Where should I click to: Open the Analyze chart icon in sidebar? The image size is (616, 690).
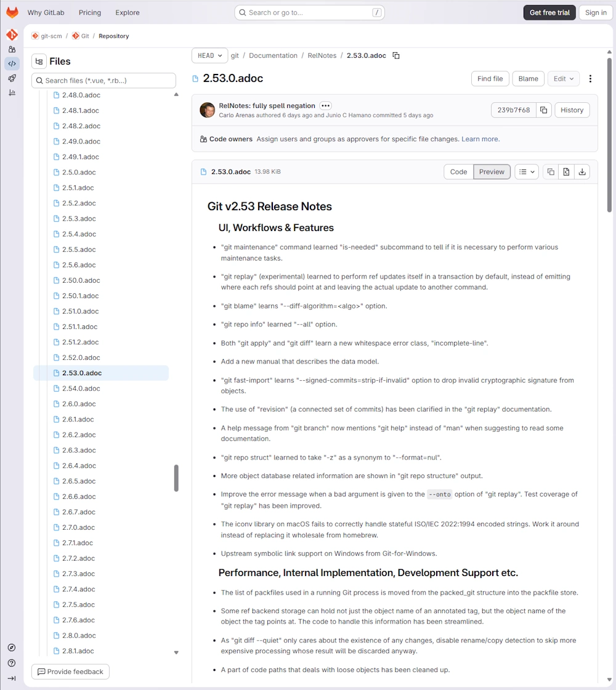click(12, 93)
